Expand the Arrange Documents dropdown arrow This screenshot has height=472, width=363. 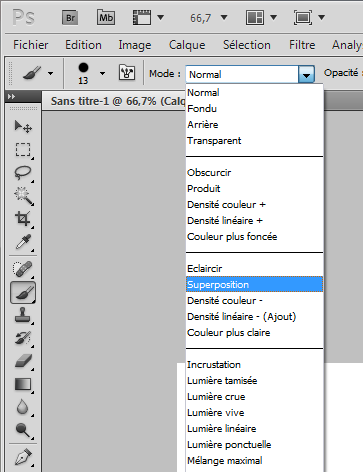pos(273,17)
